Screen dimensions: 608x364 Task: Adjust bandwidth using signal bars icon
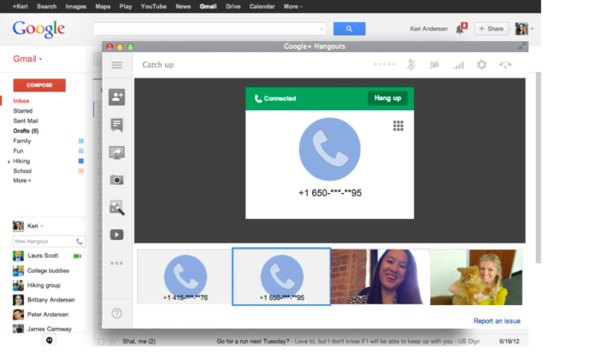pos(458,65)
